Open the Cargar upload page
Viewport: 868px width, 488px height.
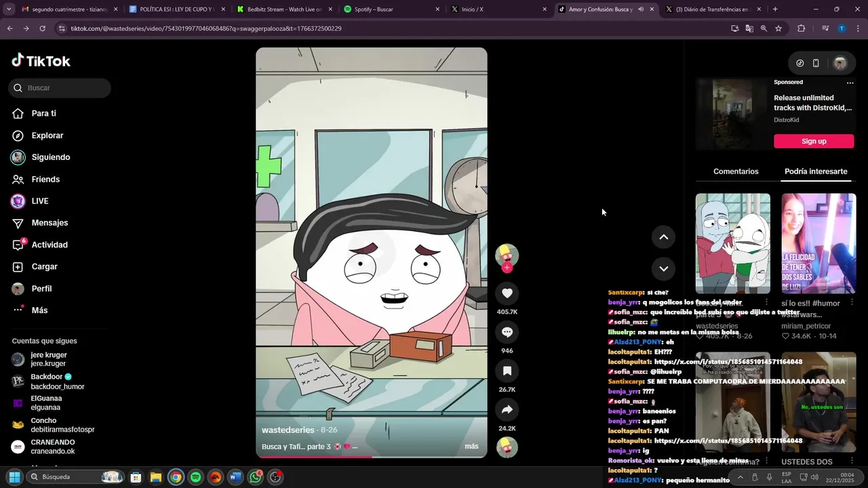coord(44,266)
